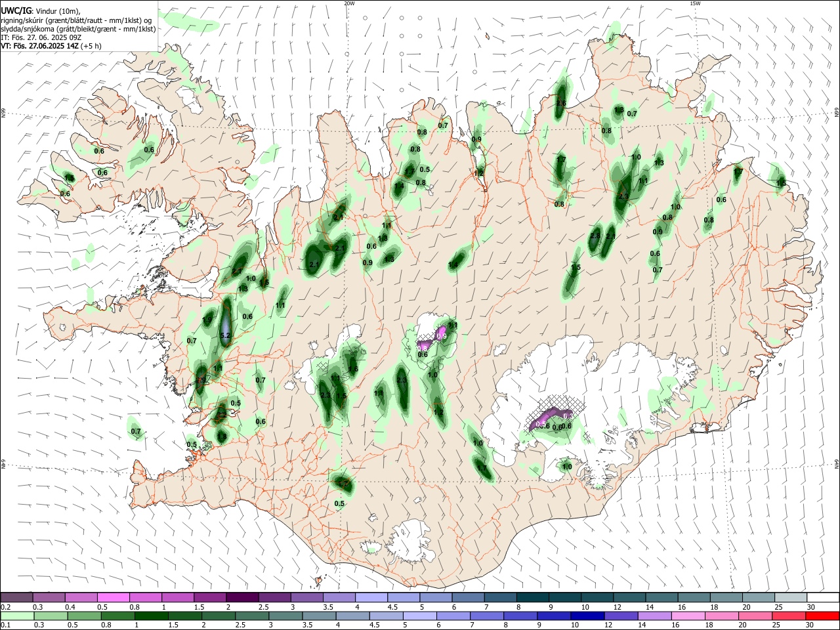
Task: Click the bright magenta 0.5 swatch in snow legend
Action: pyautogui.click(x=114, y=597)
